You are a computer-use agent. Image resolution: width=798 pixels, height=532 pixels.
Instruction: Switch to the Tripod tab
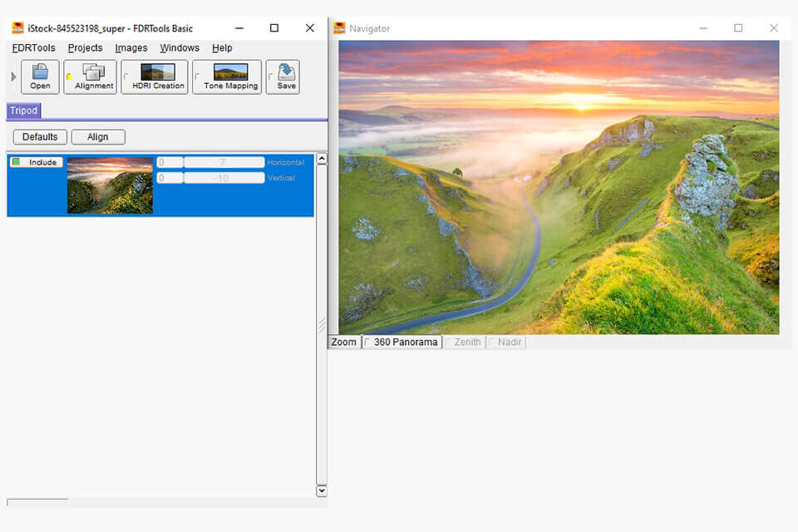(23, 110)
